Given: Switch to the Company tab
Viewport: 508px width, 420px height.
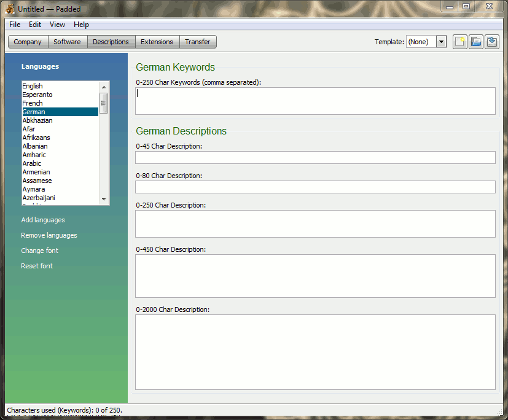Looking at the screenshot, I should click(28, 42).
